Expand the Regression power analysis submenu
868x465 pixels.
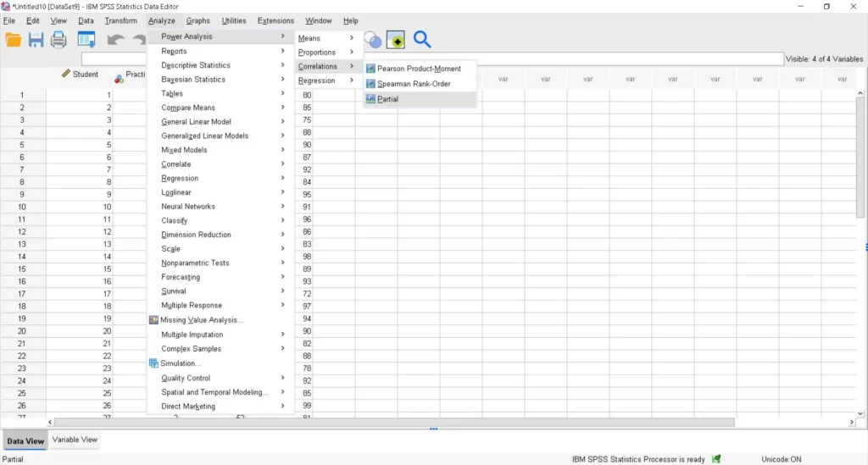click(327, 80)
